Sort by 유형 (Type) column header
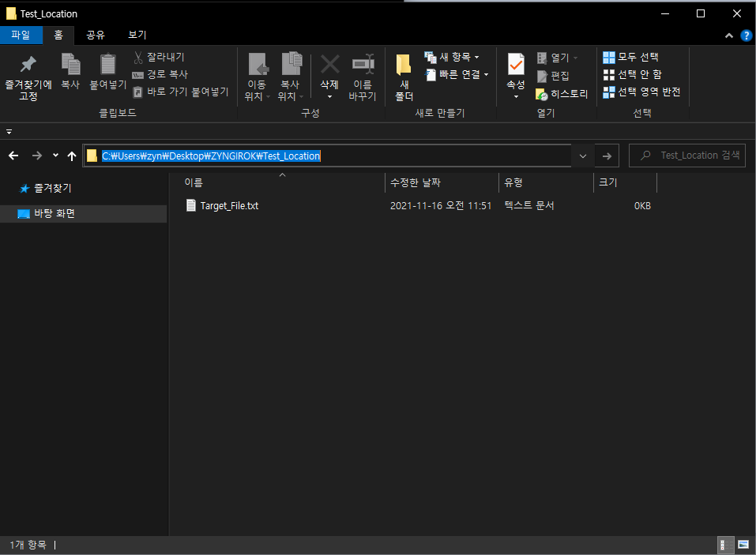Viewport: 756px width, 555px height. tap(513, 182)
